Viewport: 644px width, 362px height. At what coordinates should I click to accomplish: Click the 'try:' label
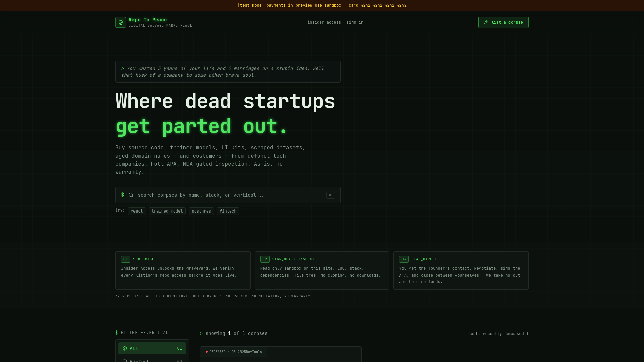(x=120, y=210)
